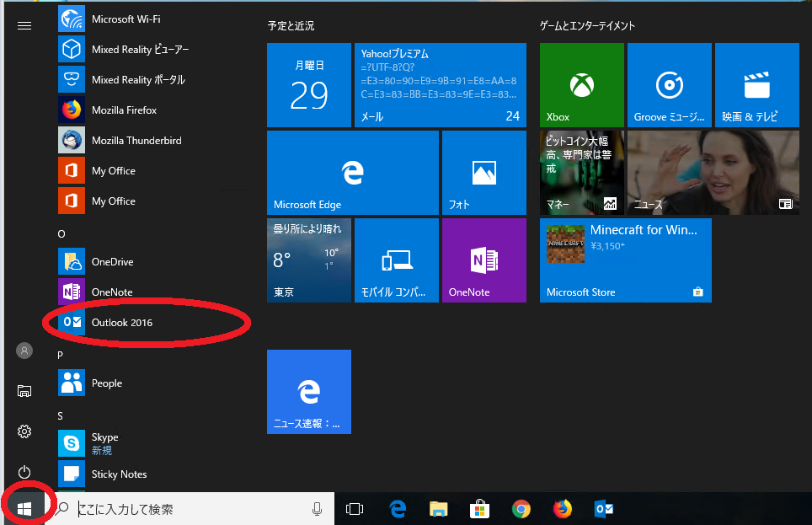This screenshot has width=812, height=525.
Task: Launch Skype from app list
Action: (x=154, y=443)
